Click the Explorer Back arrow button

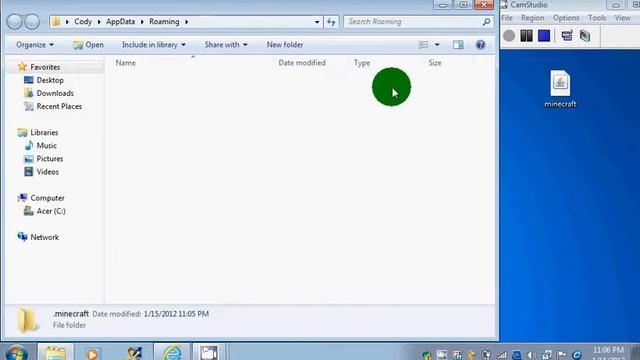point(15,22)
